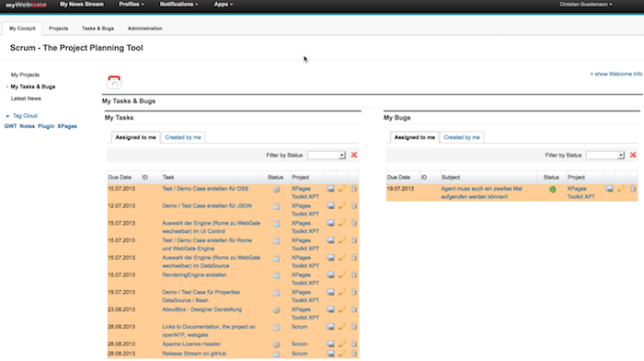Viewport: 644px width, 361px height.
Task: Edit the 'erstellen für JSON' task
Action: (341, 206)
